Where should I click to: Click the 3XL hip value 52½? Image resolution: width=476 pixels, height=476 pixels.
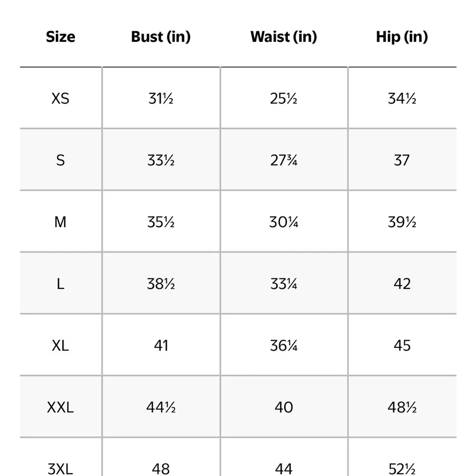[x=402, y=468]
